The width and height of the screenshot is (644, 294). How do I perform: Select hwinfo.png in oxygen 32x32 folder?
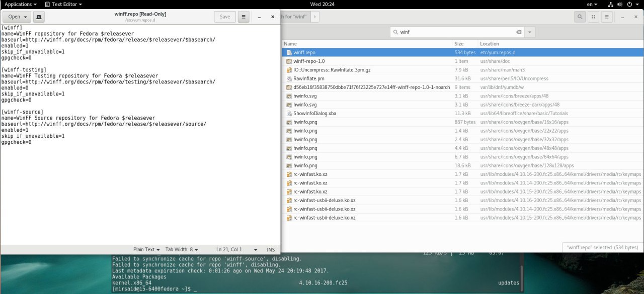[x=462, y=139]
